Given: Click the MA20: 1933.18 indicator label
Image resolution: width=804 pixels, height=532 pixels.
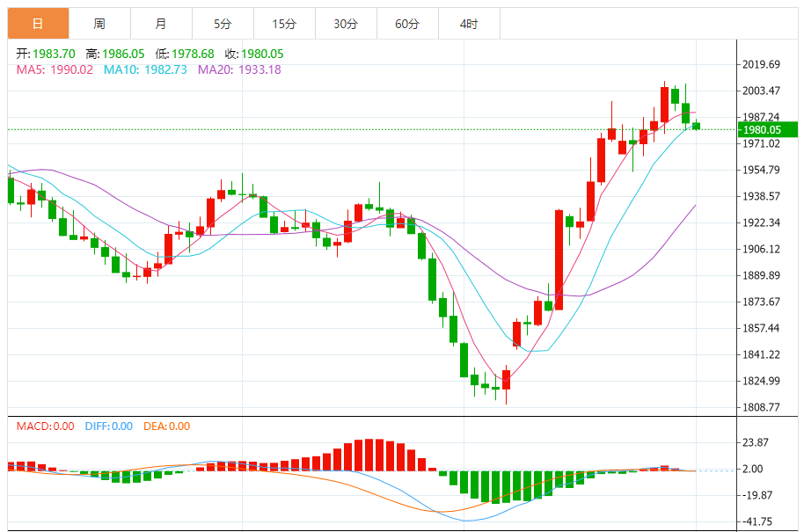Looking at the screenshot, I should tap(239, 69).
